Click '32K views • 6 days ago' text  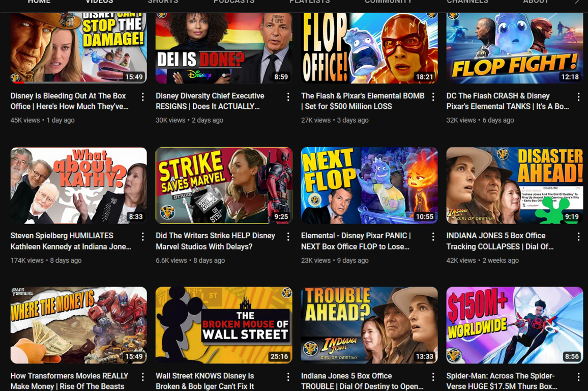coord(480,120)
